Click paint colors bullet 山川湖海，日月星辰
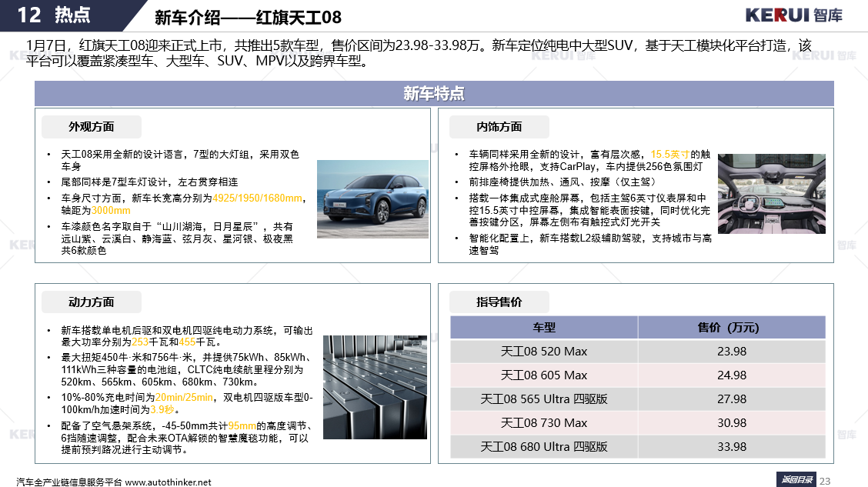 pyautogui.click(x=177, y=238)
